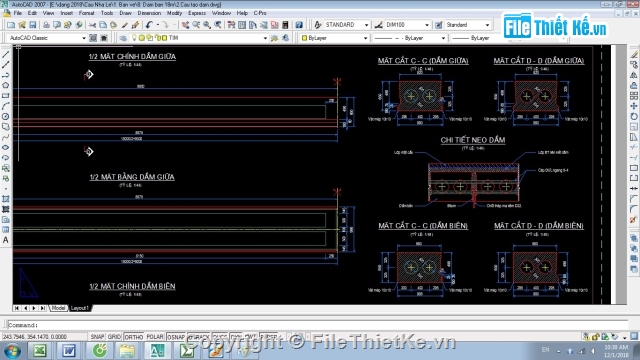This screenshot has height=360, width=640.
Task: Toggle ORTHO mode in status bar
Action: (x=133, y=337)
